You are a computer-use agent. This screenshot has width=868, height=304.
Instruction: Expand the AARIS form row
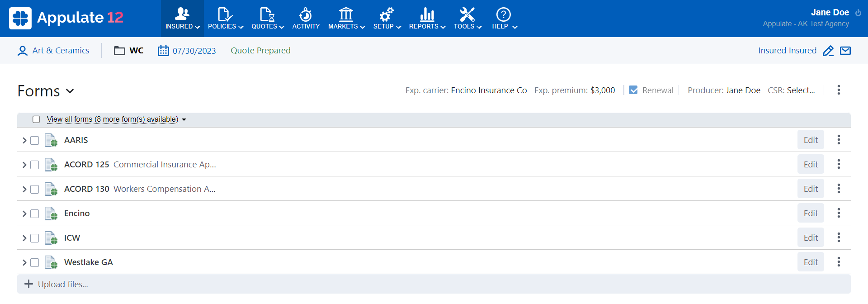tap(24, 141)
